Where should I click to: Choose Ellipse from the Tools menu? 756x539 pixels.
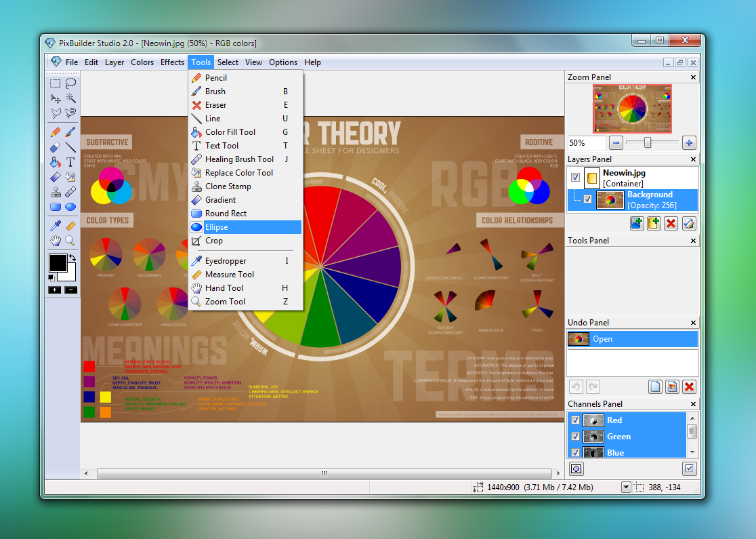[x=216, y=227]
